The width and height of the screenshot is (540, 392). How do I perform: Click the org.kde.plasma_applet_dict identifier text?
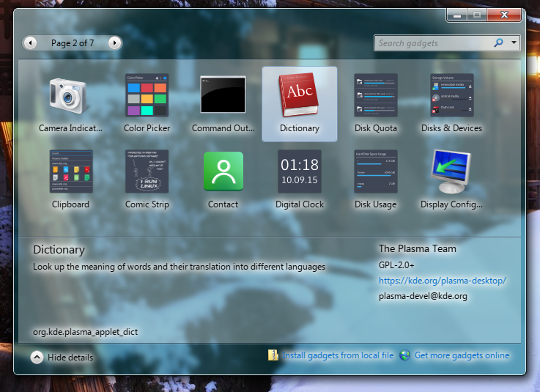pos(86,332)
